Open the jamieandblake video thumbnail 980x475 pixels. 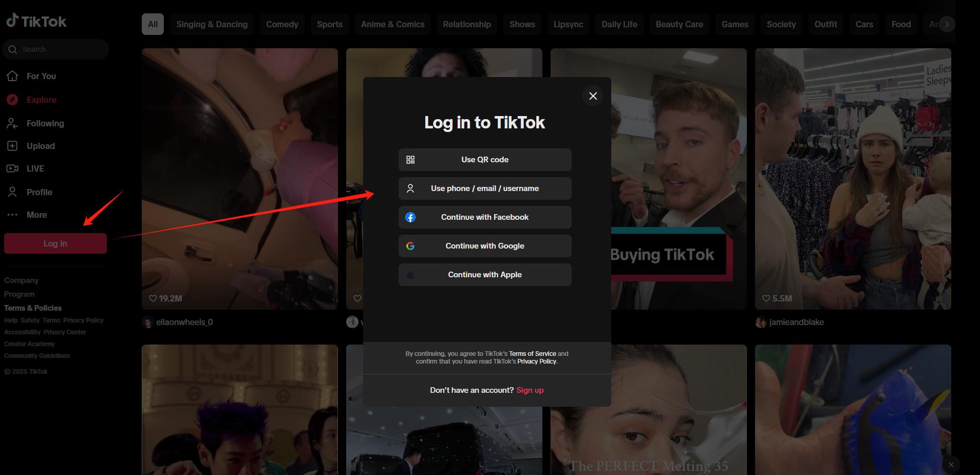[x=853, y=179]
